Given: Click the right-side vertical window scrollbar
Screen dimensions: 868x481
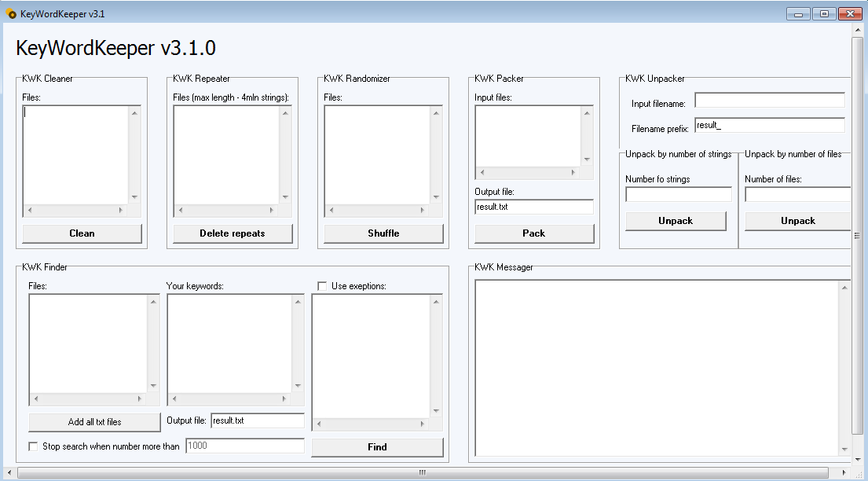Looking at the screenshot, I should 857,236.
